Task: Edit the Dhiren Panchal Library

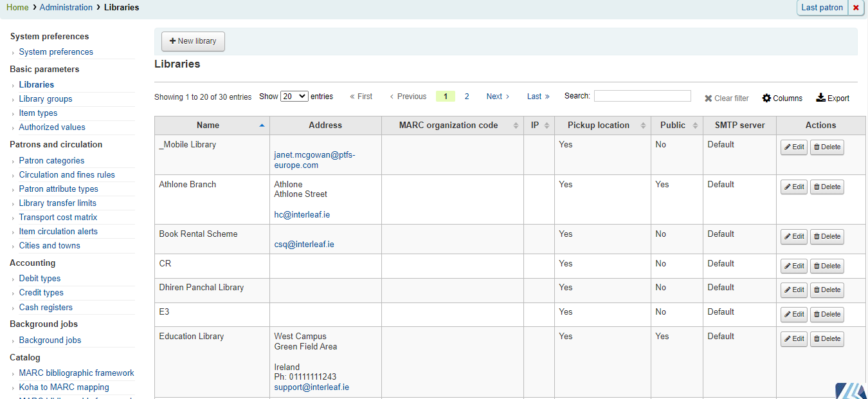Action: tap(794, 290)
